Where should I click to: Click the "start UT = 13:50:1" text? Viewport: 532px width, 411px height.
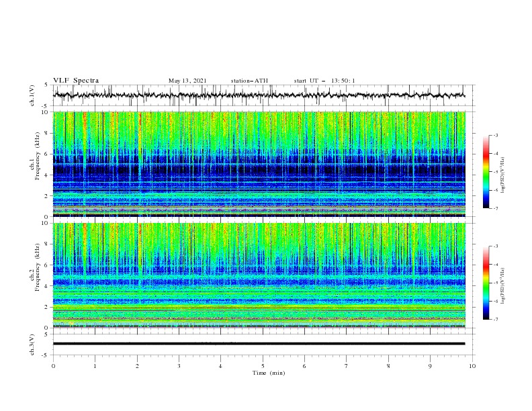tap(324, 81)
